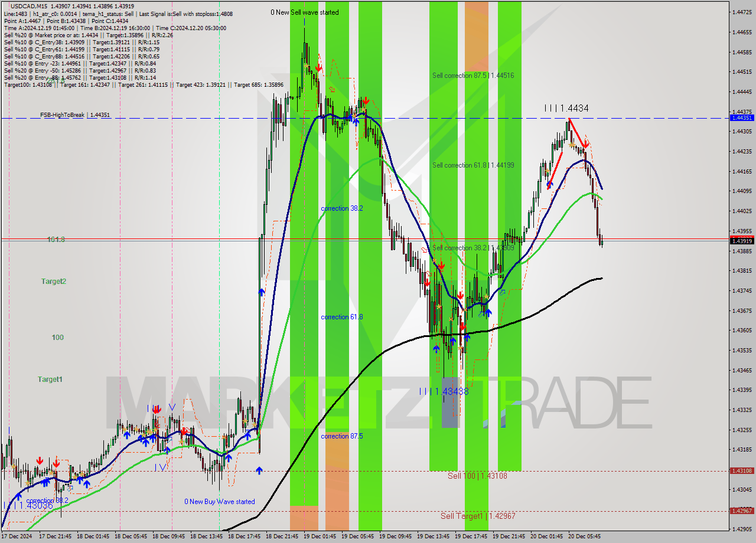756x543 pixels.
Task: Select the 'Target100: 1.43108' summary line
Action: pos(144,85)
